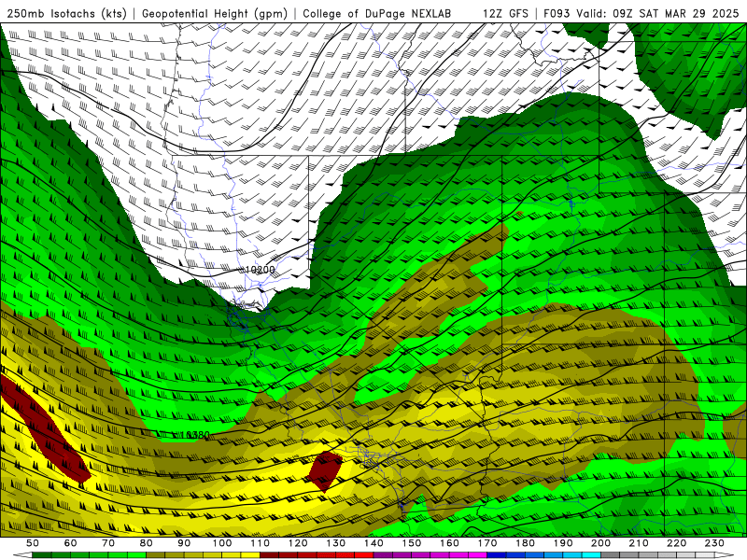747x560 pixels.
Task: Click the 110 tick label on colorbar
Action: point(260,543)
